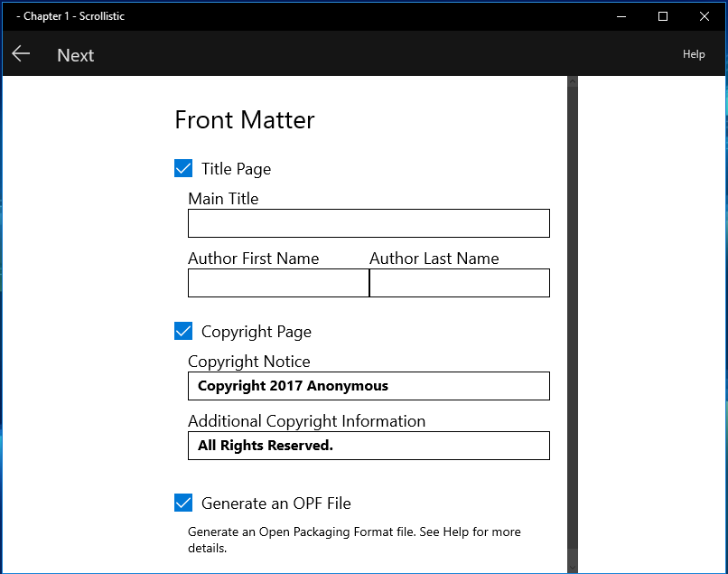
Task: Toggle the Generate an OPF File checkbox
Action: (x=183, y=503)
